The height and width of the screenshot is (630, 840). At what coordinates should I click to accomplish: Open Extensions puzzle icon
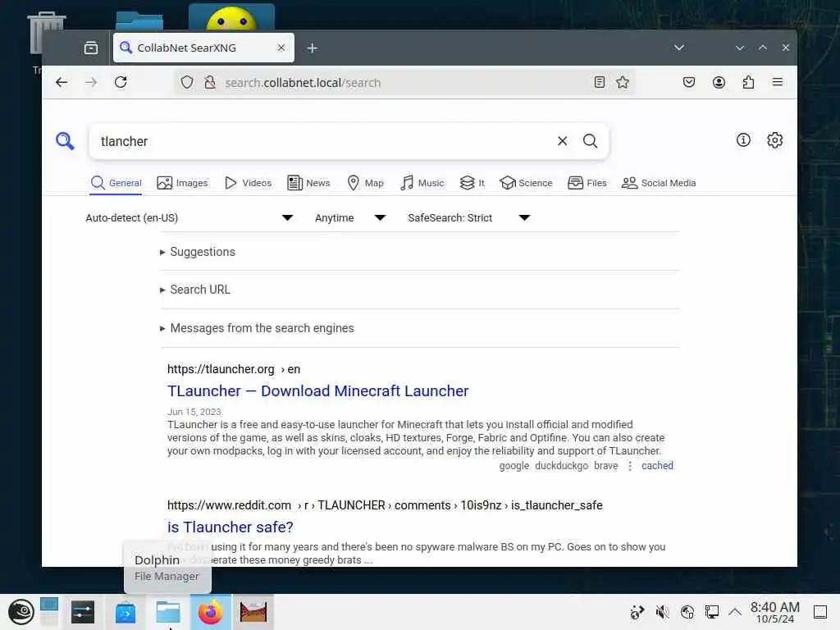[x=748, y=82]
